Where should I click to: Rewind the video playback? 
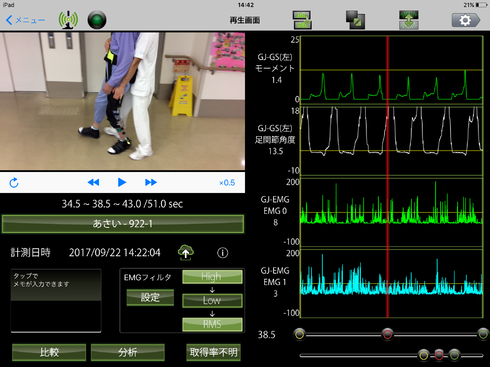(93, 182)
